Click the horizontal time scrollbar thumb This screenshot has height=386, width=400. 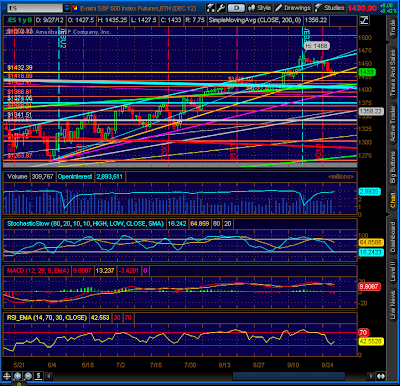289,376
